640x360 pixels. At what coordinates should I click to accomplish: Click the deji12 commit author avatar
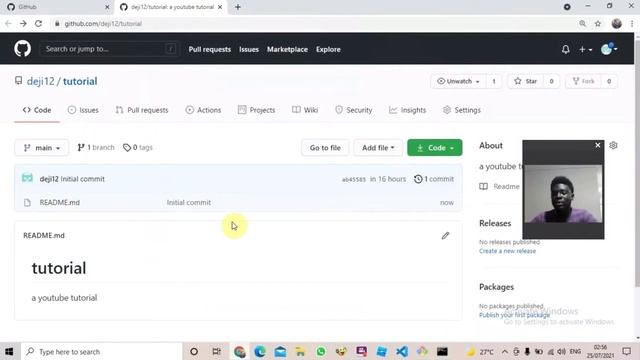[27, 178]
